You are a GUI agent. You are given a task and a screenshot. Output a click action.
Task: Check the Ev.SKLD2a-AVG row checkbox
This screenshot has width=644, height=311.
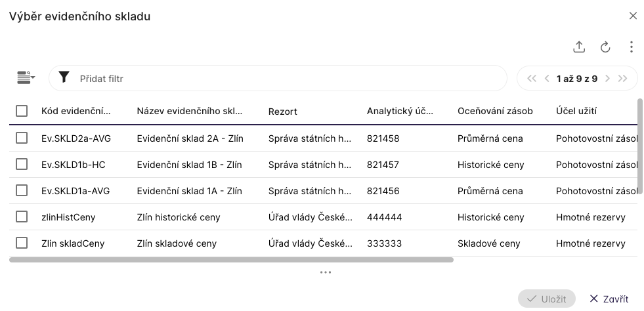(x=22, y=138)
